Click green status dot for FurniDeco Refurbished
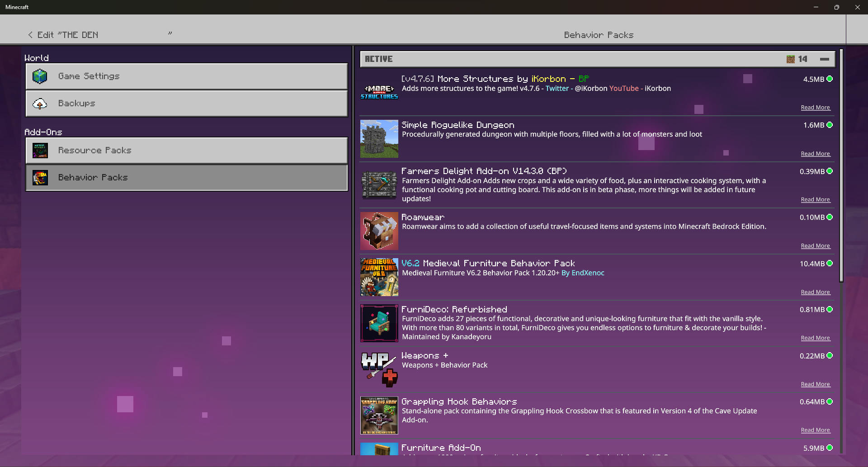 tap(830, 310)
